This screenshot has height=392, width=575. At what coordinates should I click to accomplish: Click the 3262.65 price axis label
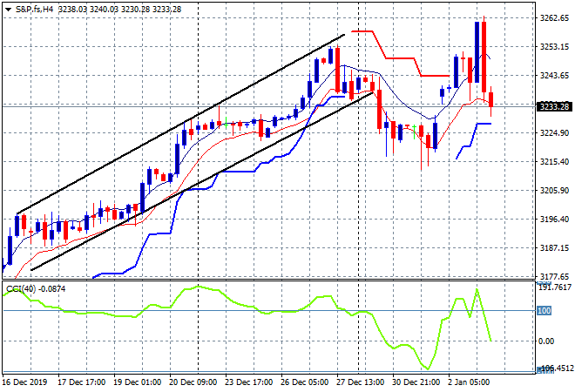tap(554, 18)
